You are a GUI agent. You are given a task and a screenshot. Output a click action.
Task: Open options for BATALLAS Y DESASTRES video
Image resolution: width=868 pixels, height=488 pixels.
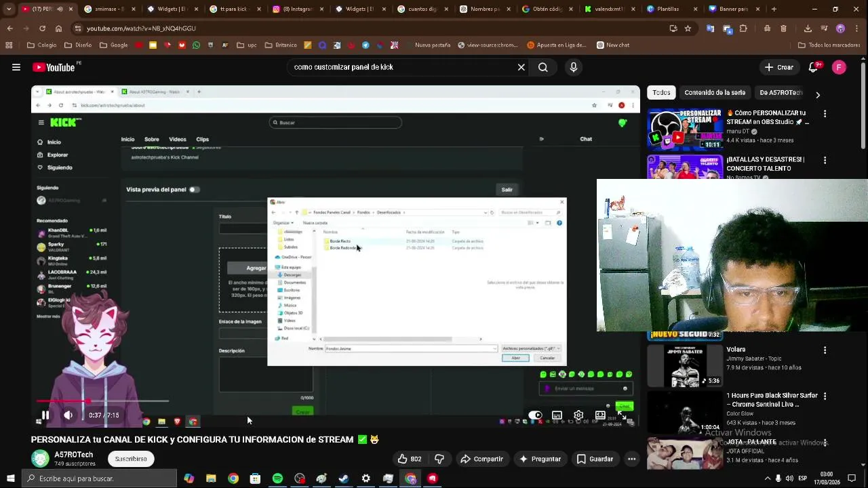tap(825, 161)
